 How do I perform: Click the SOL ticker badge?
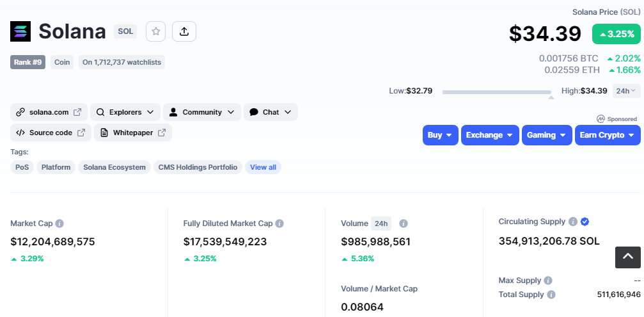point(125,31)
